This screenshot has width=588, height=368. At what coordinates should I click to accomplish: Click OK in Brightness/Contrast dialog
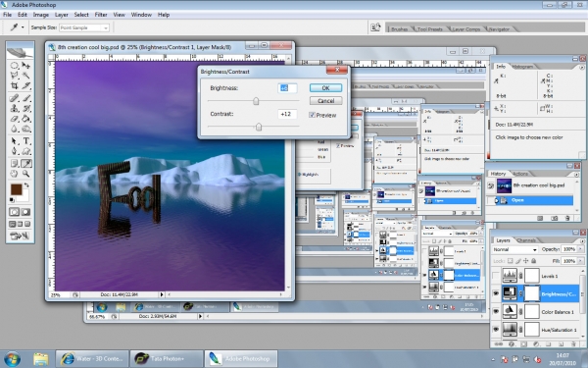pos(325,88)
